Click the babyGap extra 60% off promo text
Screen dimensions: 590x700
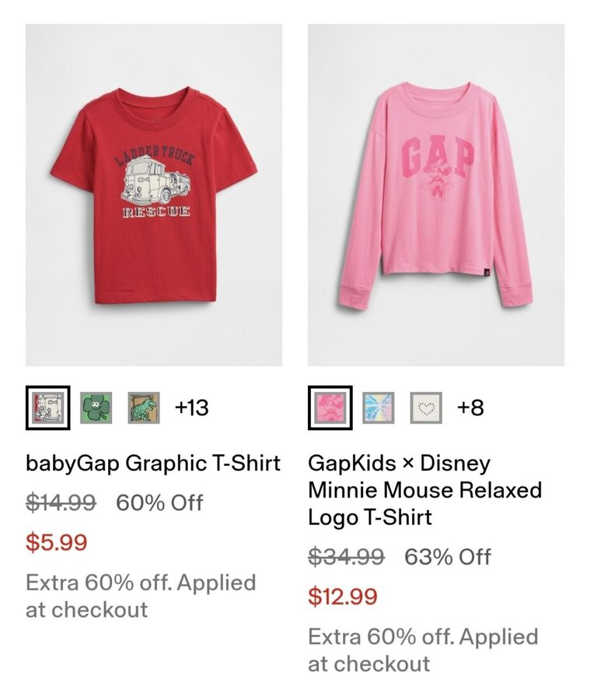coord(141,596)
